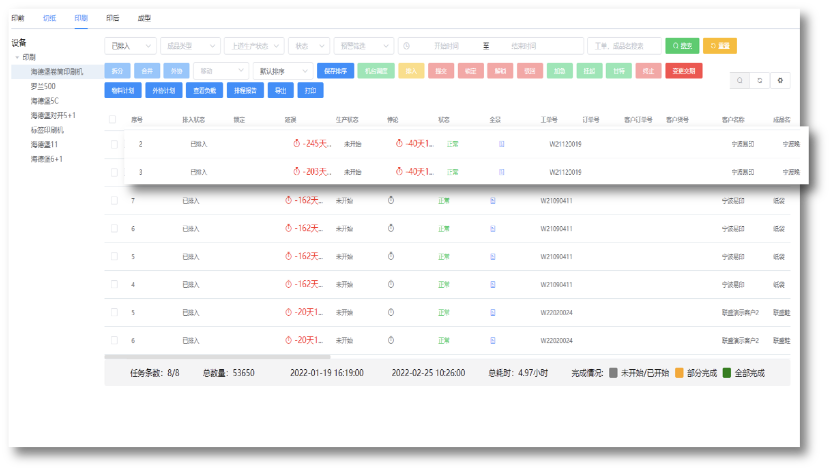Viewport: 831px width, 470px height.
Task: Collapse the 印刷 device tree node
Action: click(x=17, y=58)
